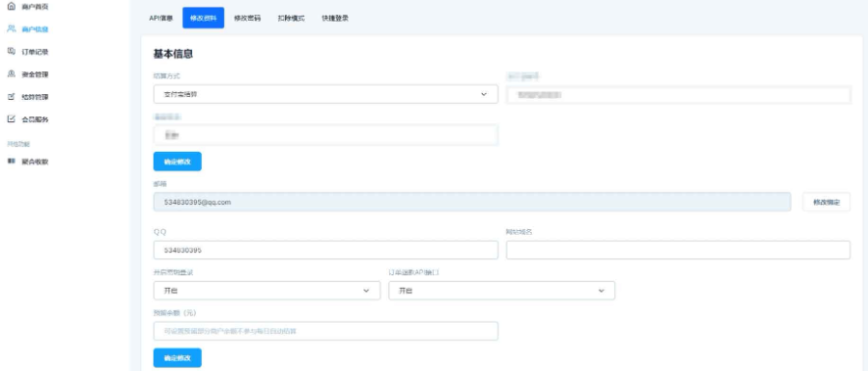Focus the QQ input containing 534830395
The width and height of the screenshot is (868, 371).
[325, 250]
